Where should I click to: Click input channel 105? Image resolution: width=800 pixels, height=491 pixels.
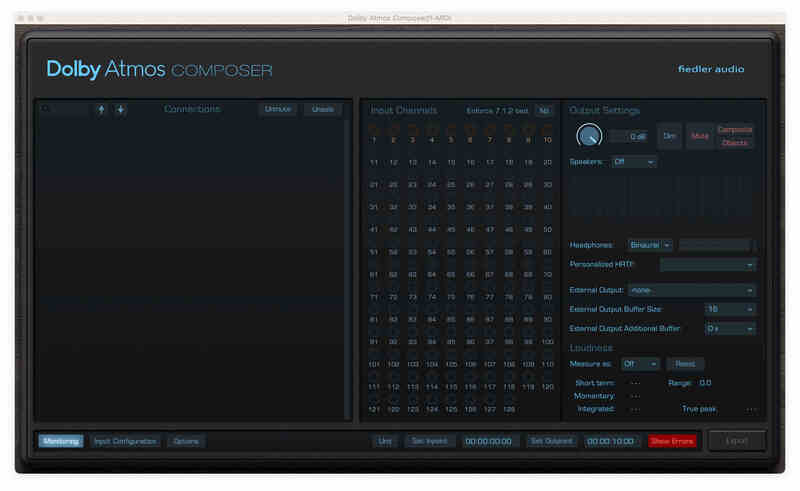[x=451, y=364]
